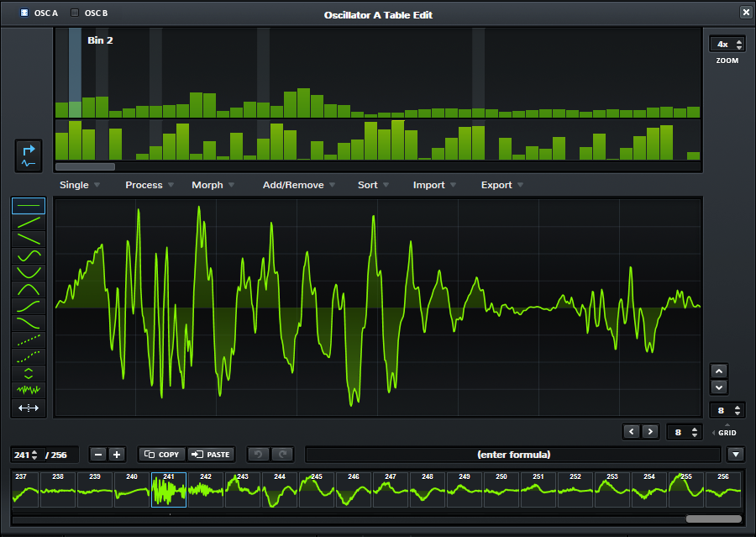Open the Process menu
This screenshot has height=537, width=756.
click(150, 185)
